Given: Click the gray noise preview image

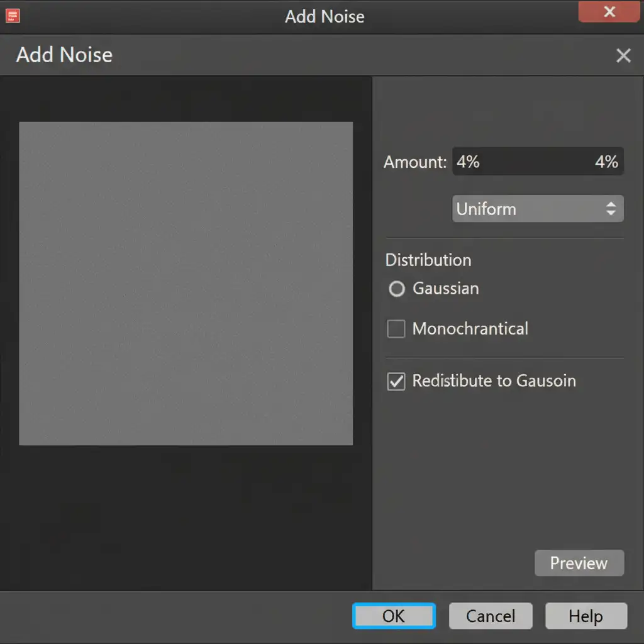Looking at the screenshot, I should point(186,284).
